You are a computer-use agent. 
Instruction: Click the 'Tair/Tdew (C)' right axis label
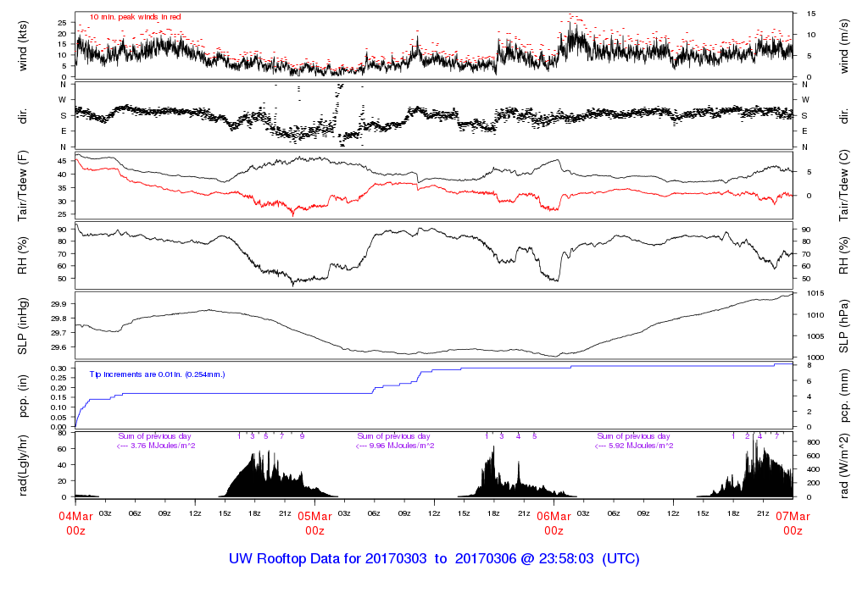843,186
